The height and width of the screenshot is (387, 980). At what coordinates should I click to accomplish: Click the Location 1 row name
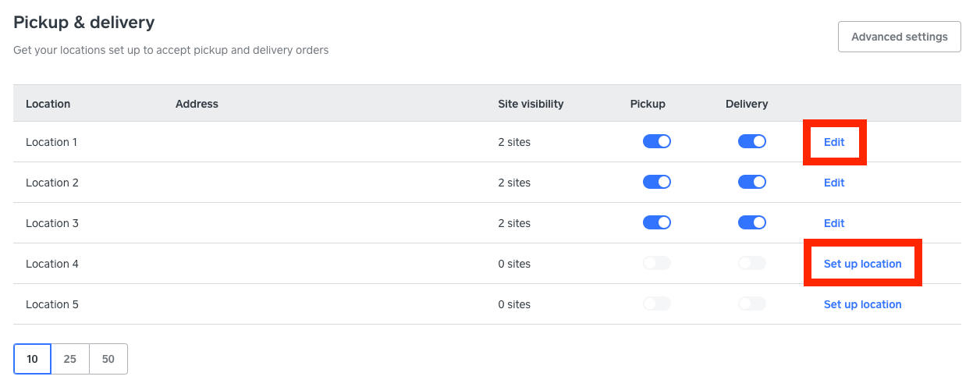pyautogui.click(x=51, y=142)
